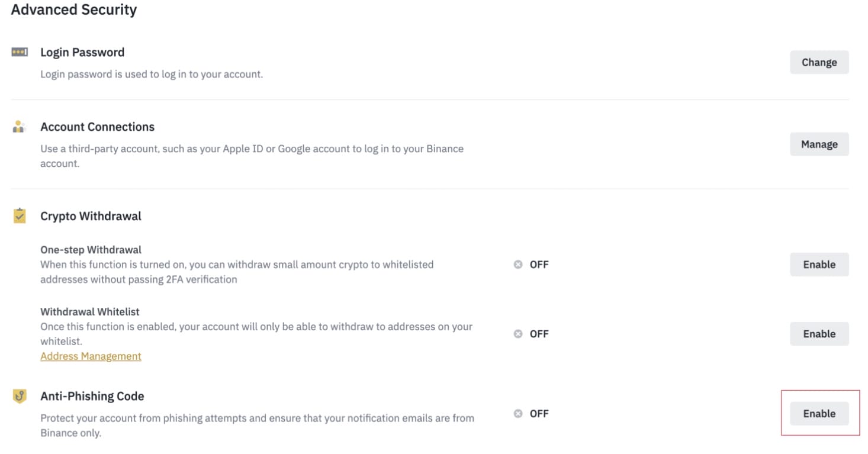The width and height of the screenshot is (868, 454).
Task: Click the Login Password key icon
Action: (x=18, y=51)
